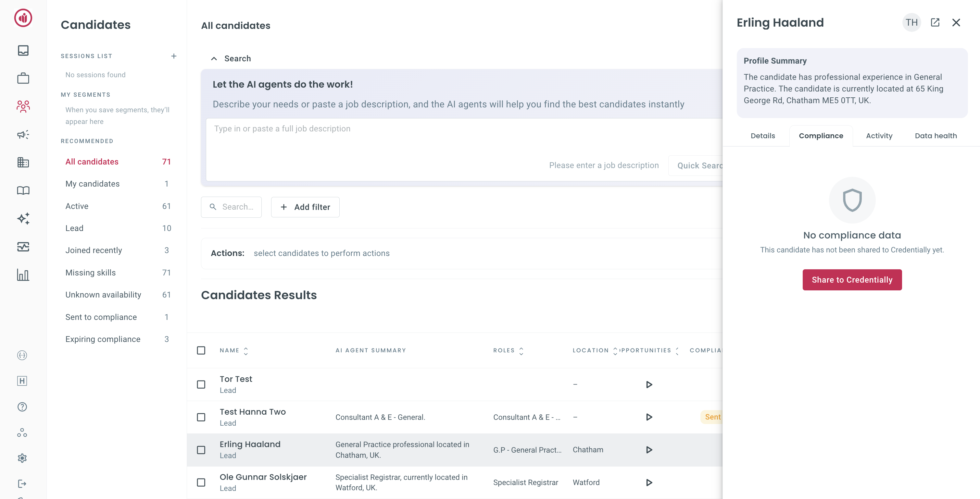Open the help question mark icon
This screenshot has width=980, height=499.
coord(22,407)
